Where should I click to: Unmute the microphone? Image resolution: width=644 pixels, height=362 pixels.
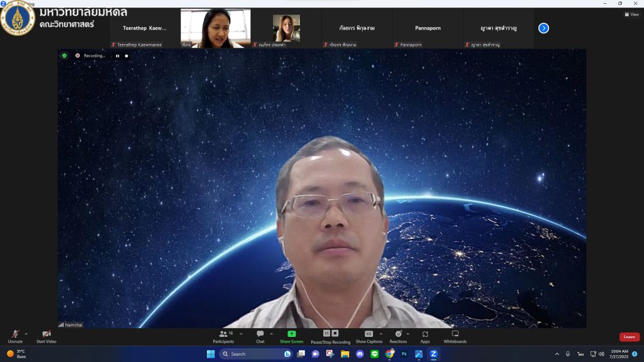tap(15, 334)
